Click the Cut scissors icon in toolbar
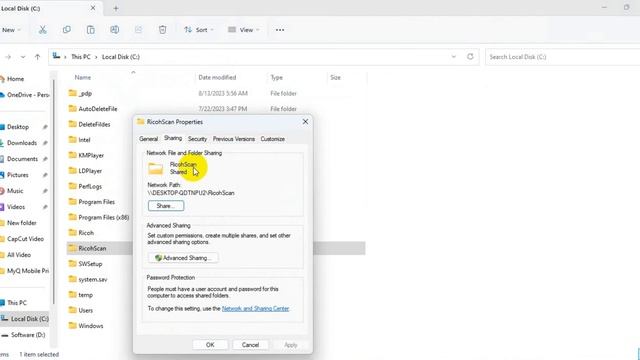The image size is (640, 360). 42,30
